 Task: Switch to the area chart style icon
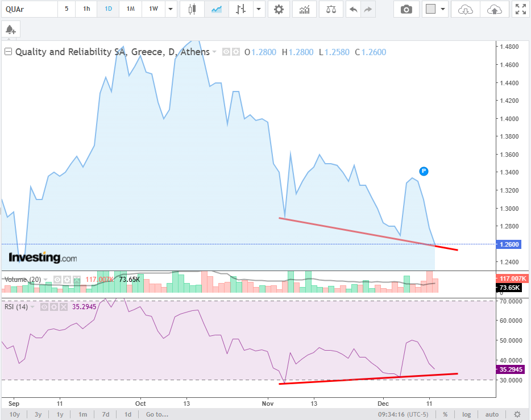point(216,9)
